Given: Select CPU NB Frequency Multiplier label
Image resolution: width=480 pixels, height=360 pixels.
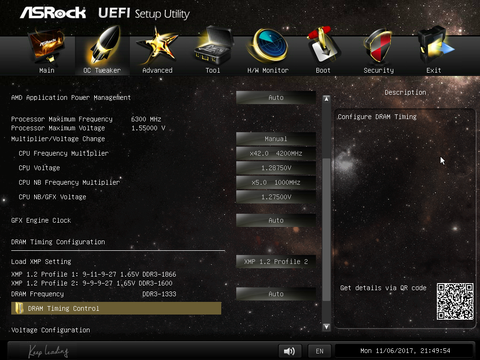Looking at the screenshot, I should pyautogui.click(x=69, y=183).
